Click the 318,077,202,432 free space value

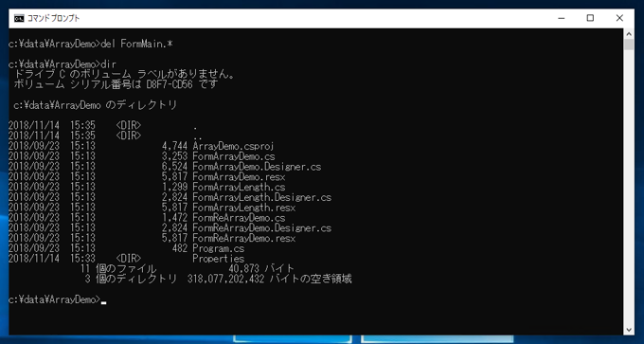pyautogui.click(x=225, y=280)
